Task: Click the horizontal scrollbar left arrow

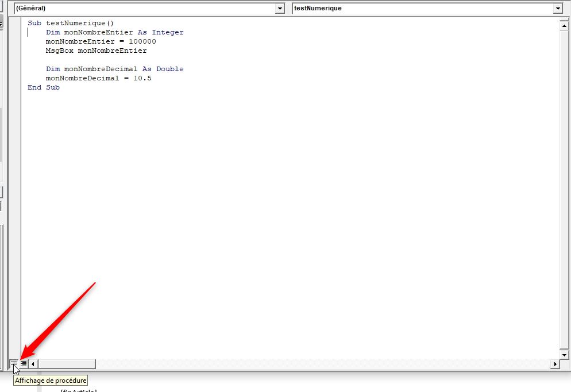Action: tap(33, 364)
